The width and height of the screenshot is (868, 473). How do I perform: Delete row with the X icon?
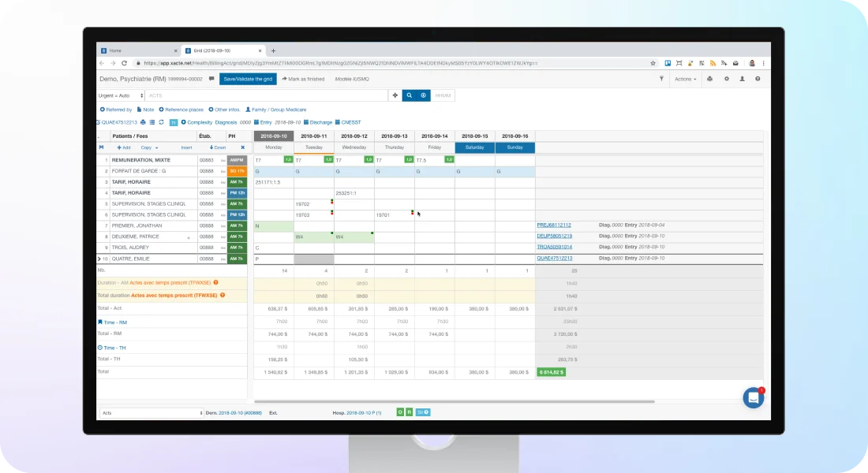click(x=242, y=147)
